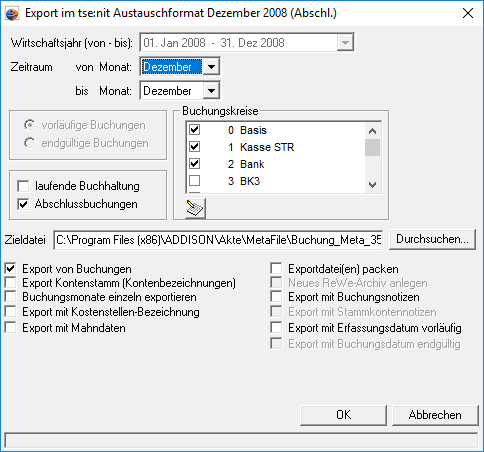Cancel dialog with Abbrechen button
This screenshot has height=452, width=484.
(x=435, y=415)
